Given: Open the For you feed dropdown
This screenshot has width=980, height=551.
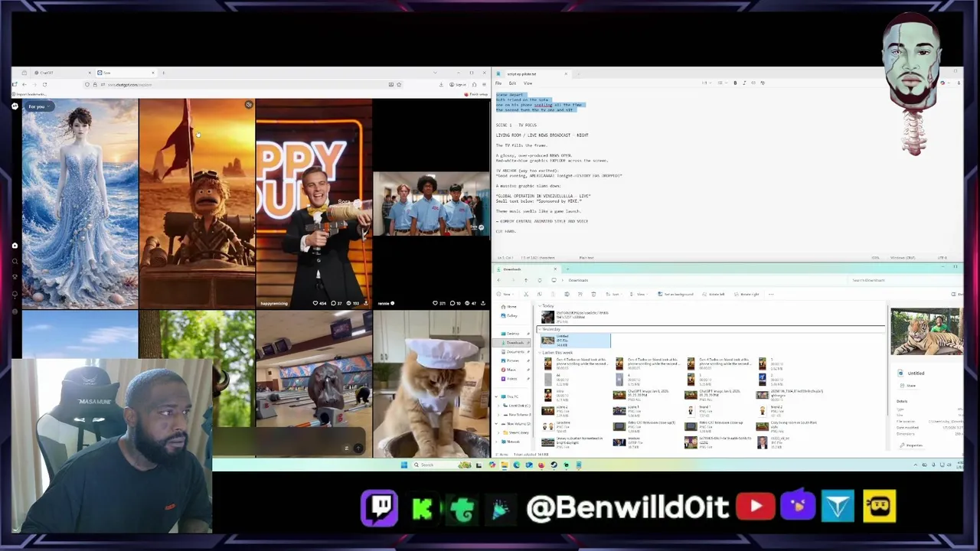Looking at the screenshot, I should [x=40, y=106].
